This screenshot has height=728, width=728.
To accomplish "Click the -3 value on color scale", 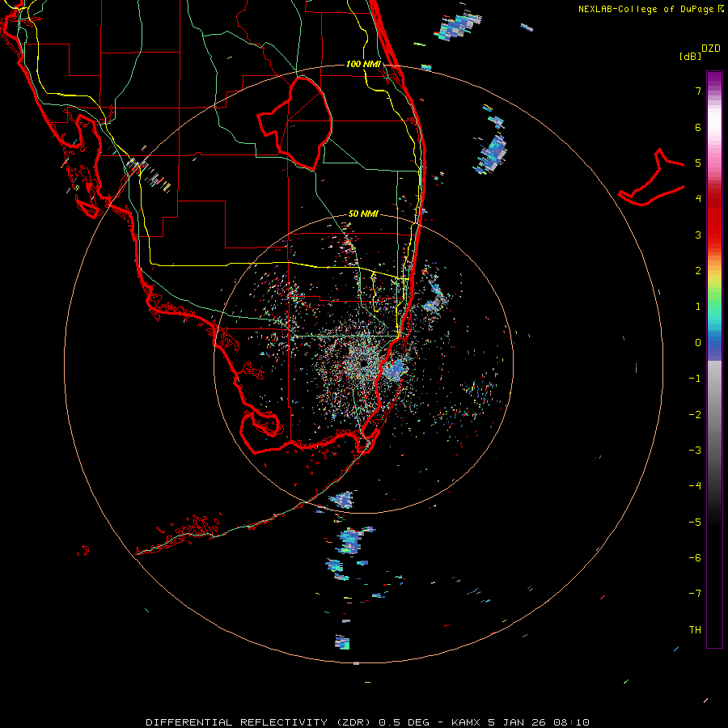I will point(695,451).
